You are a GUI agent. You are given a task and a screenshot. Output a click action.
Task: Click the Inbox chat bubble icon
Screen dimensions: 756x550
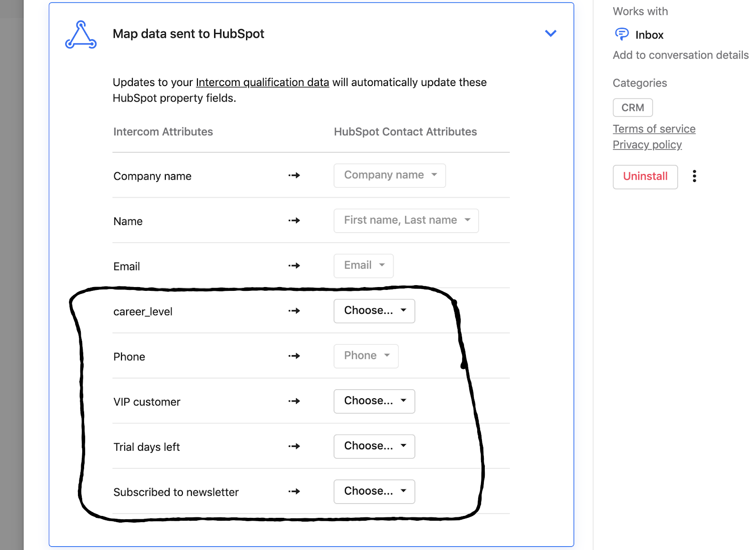tap(622, 34)
